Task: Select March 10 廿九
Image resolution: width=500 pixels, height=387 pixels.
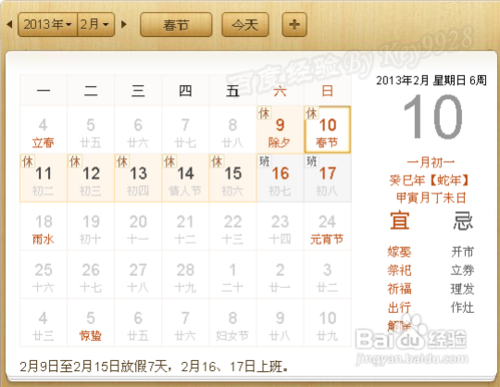Action: [x=327, y=323]
